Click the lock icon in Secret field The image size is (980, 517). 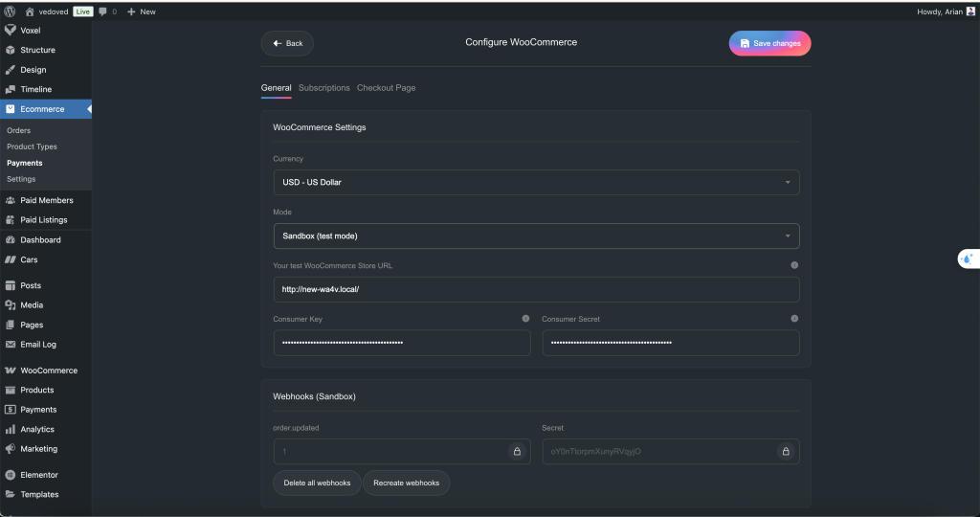pyautogui.click(x=786, y=452)
